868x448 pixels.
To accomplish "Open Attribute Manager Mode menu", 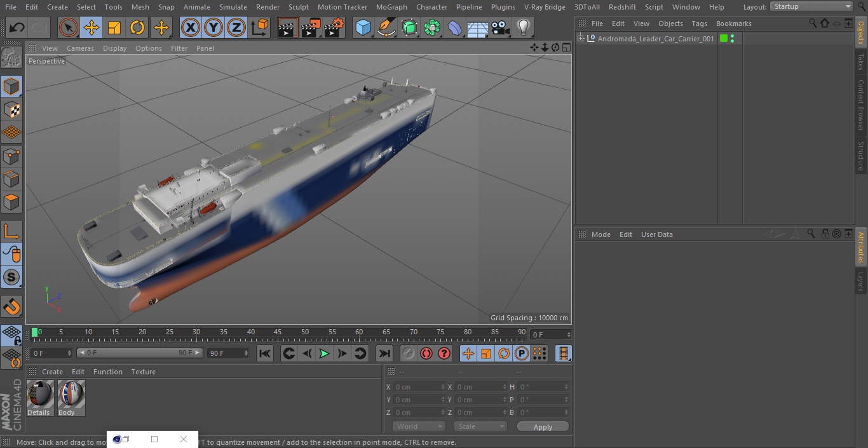I will pos(600,234).
